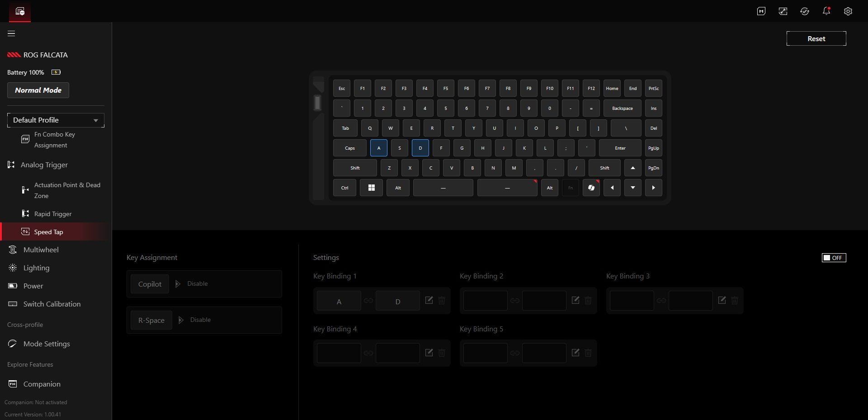Open Mode Settings
Viewport: 868px width, 420px height.
coord(47,344)
